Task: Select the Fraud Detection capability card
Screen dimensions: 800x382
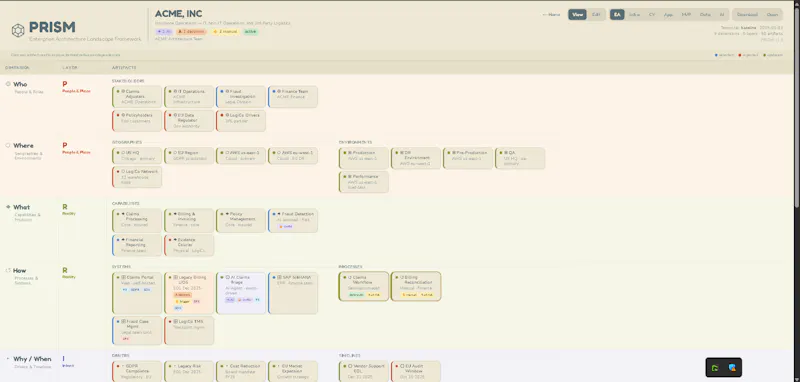Action: (293, 220)
